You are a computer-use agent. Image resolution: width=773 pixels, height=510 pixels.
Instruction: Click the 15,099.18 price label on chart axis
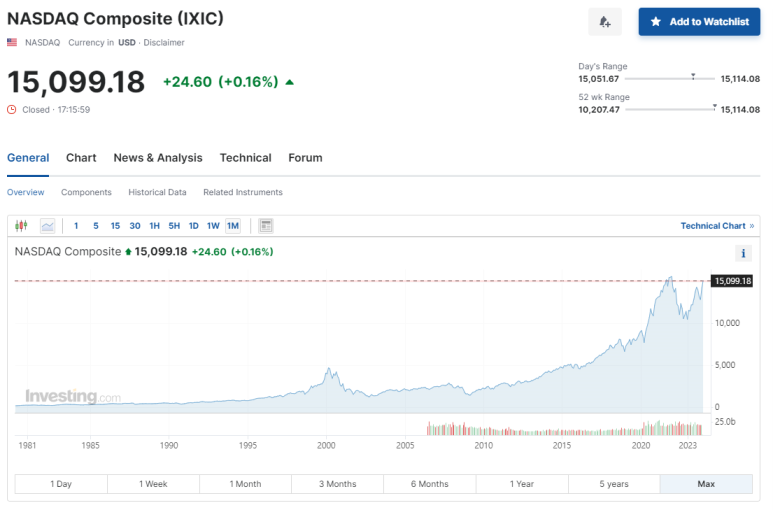tap(732, 281)
